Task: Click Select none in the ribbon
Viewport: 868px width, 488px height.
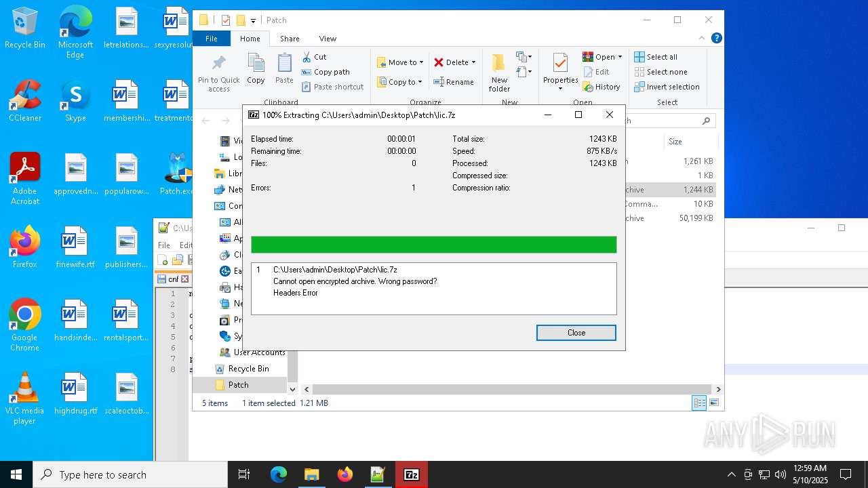Action: pos(660,72)
